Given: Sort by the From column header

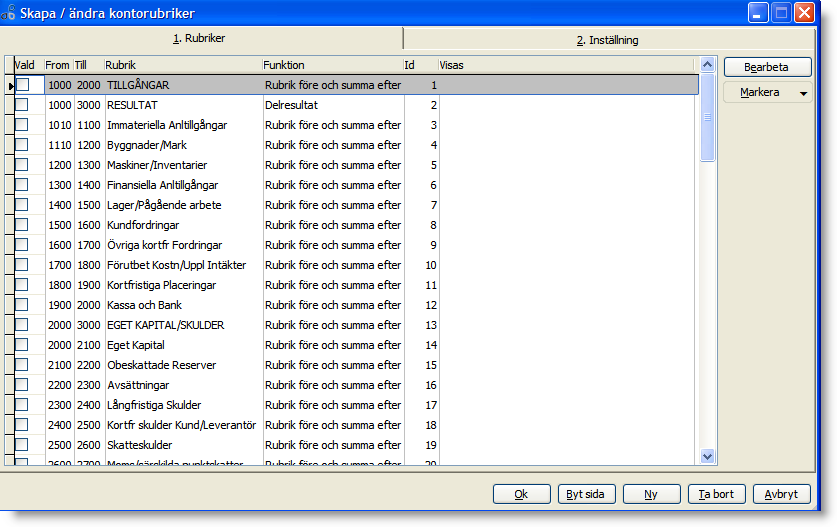Looking at the screenshot, I should [x=58, y=65].
